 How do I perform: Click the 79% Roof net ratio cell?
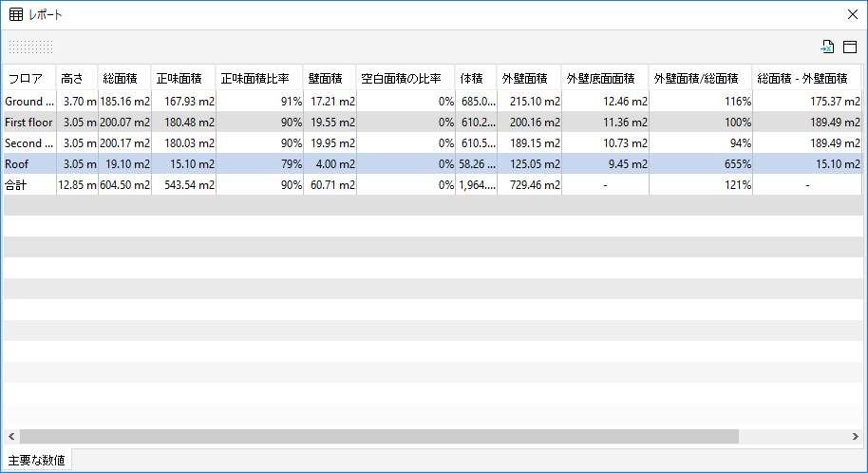coord(259,164)
